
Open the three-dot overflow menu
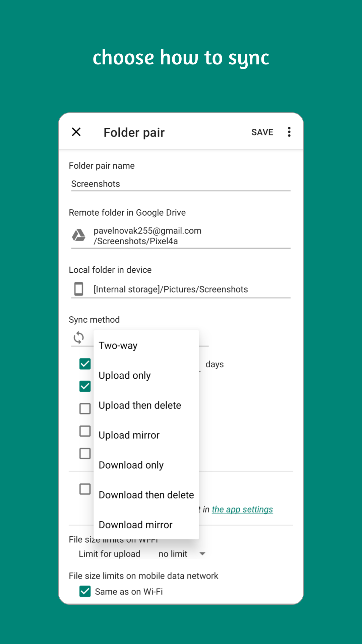point(289,132)
